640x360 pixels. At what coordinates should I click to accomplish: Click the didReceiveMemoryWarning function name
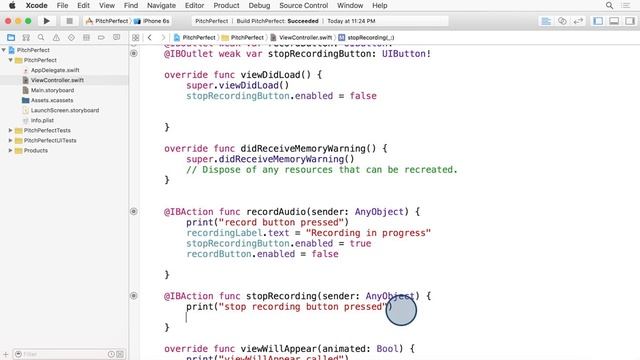point(303,148)
